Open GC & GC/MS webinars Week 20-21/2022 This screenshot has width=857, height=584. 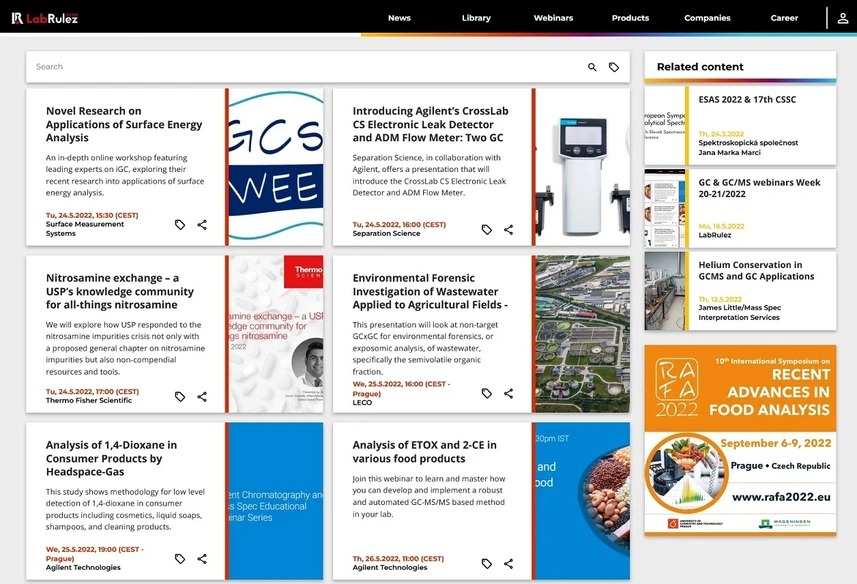tap(759, 188)
